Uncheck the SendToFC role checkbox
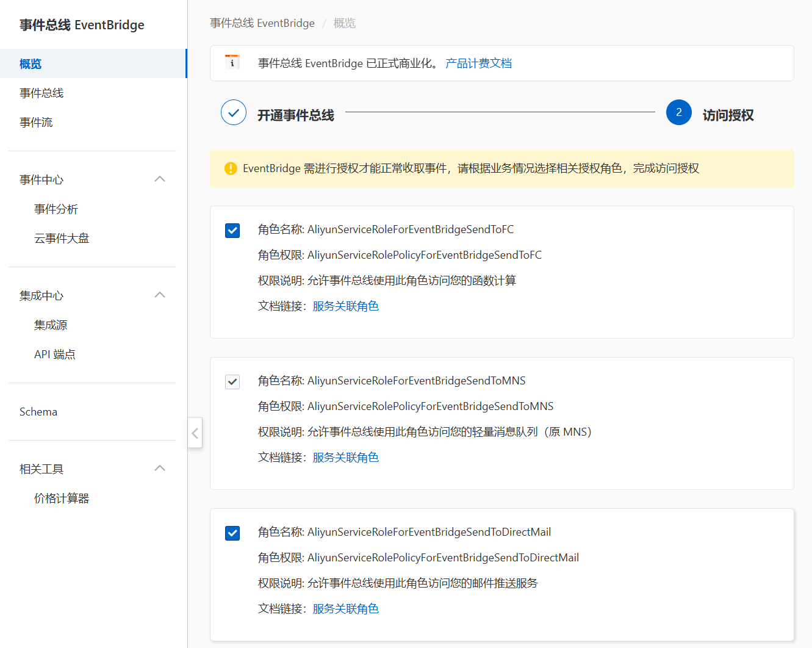The width and height of the screenshot is (812, 648). click(x=232, y=231)
